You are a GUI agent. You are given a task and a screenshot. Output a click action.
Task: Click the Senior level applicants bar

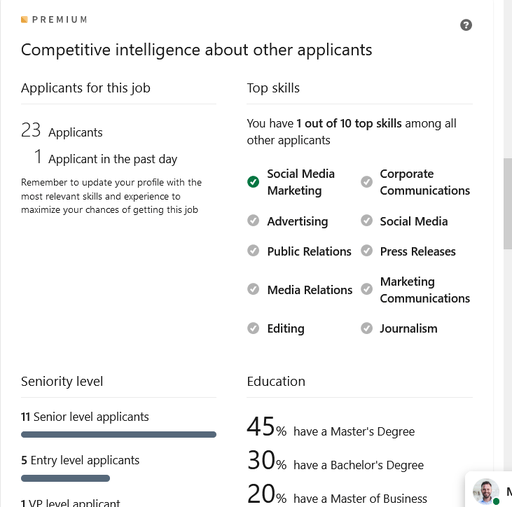(x=119, y=434)
